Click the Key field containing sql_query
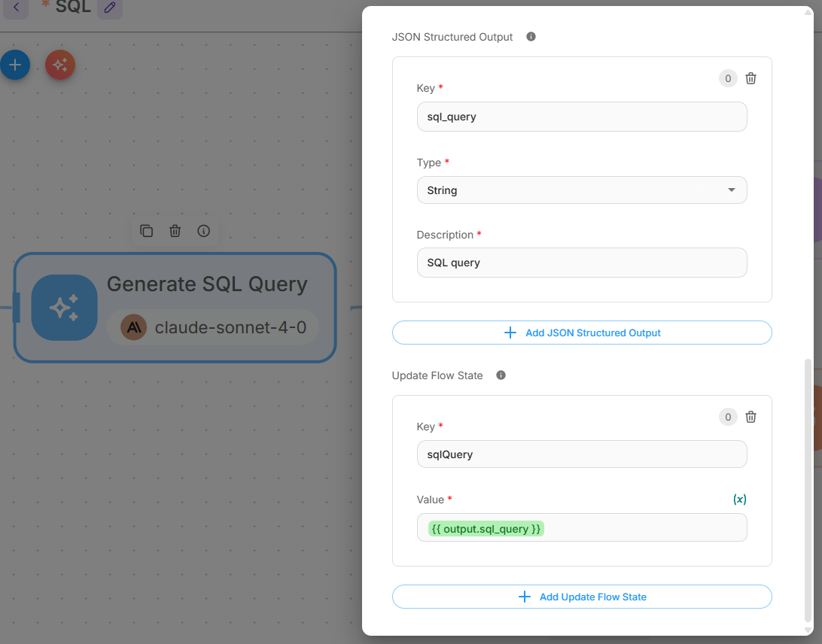The image size is (822, 644). tap(581, 117)
